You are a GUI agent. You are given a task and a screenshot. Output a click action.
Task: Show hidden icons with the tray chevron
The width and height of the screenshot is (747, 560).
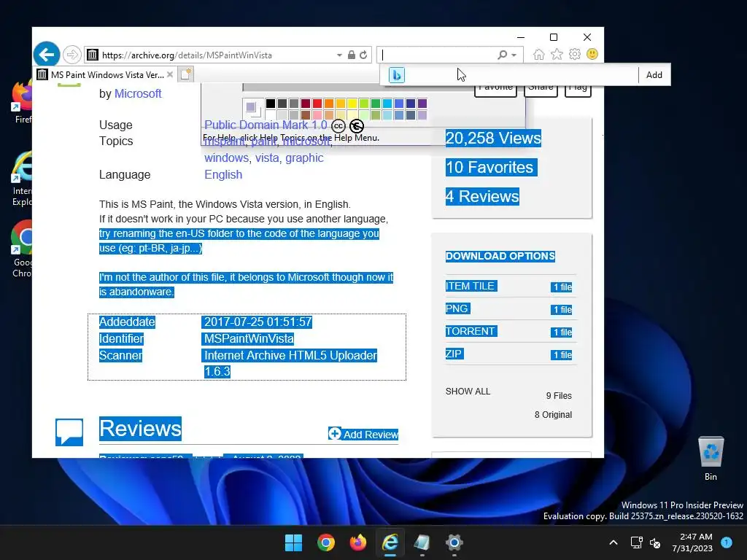click(614, 542)
